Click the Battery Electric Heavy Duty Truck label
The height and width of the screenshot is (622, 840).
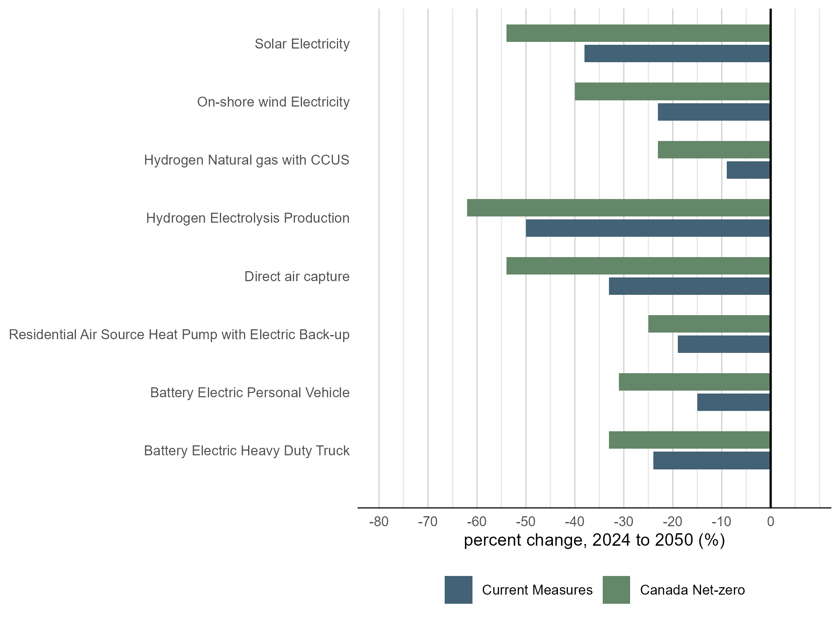point(246,451)
